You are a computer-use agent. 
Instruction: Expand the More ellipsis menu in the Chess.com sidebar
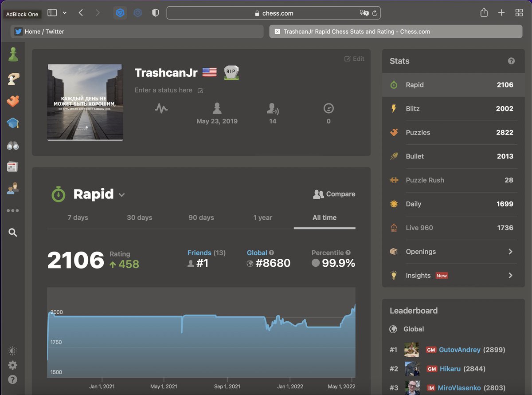[13, 211]
